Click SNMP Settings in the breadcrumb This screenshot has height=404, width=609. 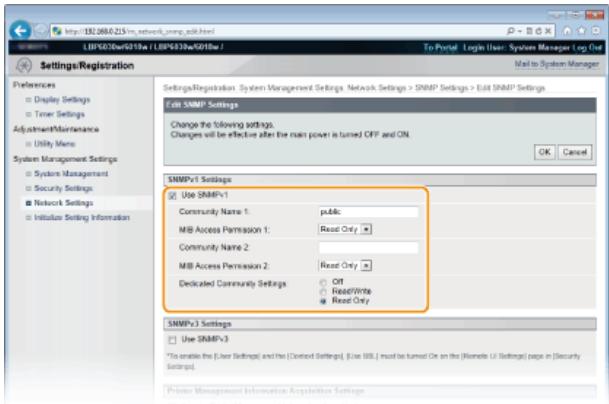click(x=441, y=88)
